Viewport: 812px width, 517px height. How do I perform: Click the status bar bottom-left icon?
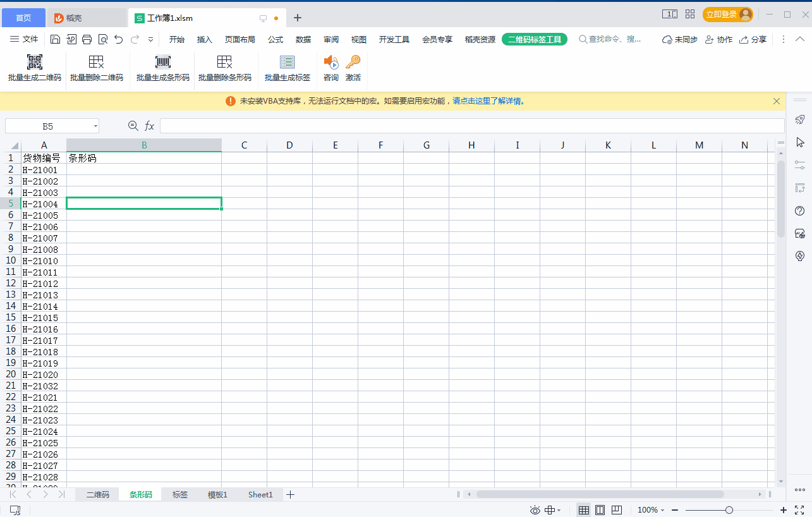pos(15,510)
